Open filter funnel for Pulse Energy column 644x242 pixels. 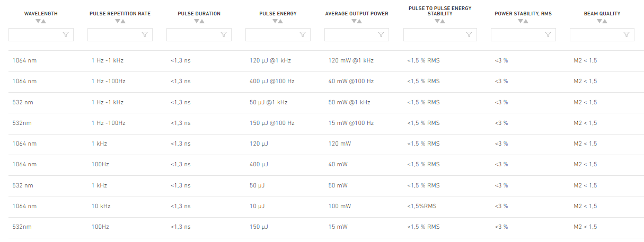pos(303,34)
